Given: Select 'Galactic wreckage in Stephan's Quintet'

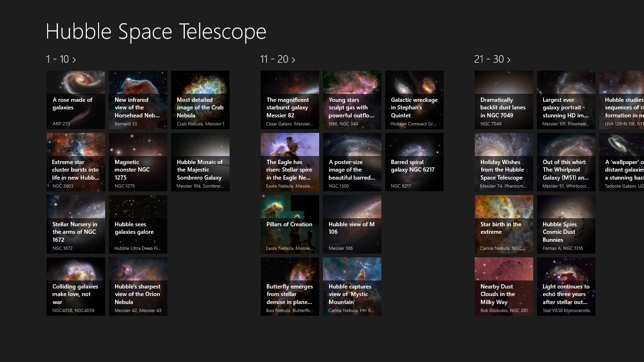Looking at the screenshot, I should point(414,100).
